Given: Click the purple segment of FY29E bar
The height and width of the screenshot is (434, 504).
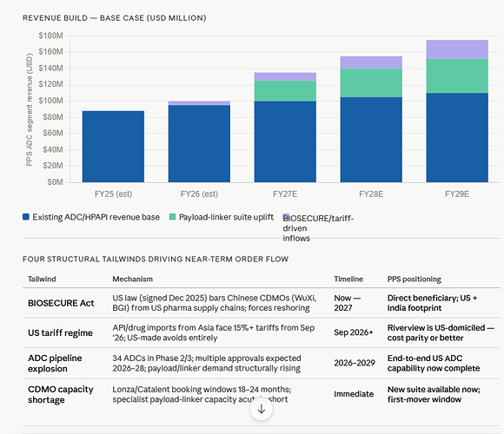Looking at the screenshot, I should click(x=457, y=49).
